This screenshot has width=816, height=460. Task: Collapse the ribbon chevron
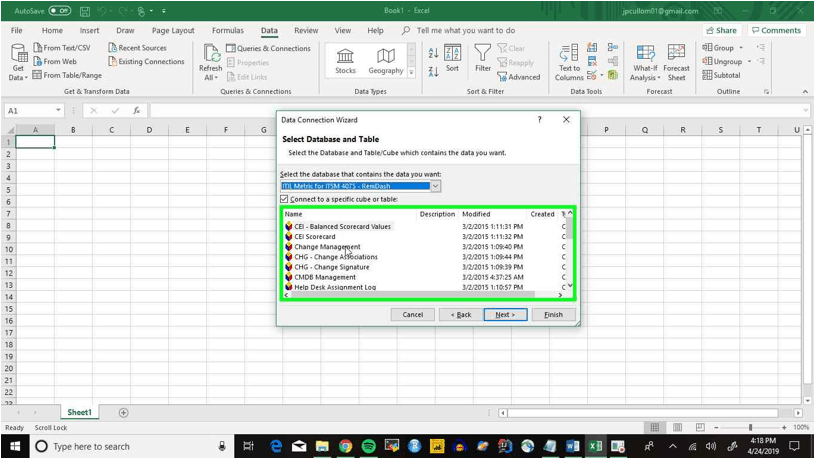tap(805, 92)
